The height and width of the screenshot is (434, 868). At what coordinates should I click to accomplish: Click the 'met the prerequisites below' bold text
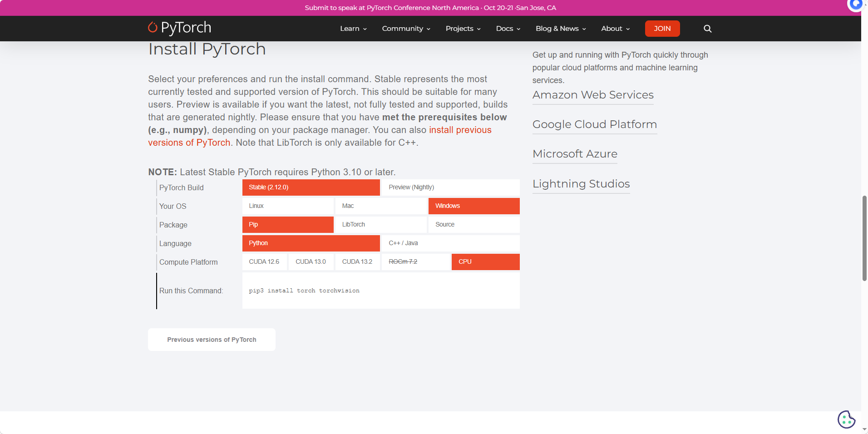point(444,117)
